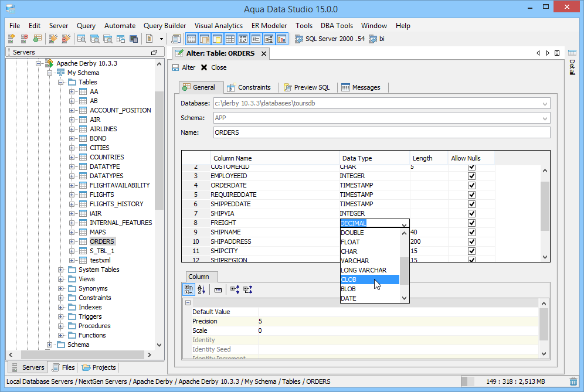
Task: Switch to the Constraints tab
Action: pyautogui.click(x=249, y=87)
